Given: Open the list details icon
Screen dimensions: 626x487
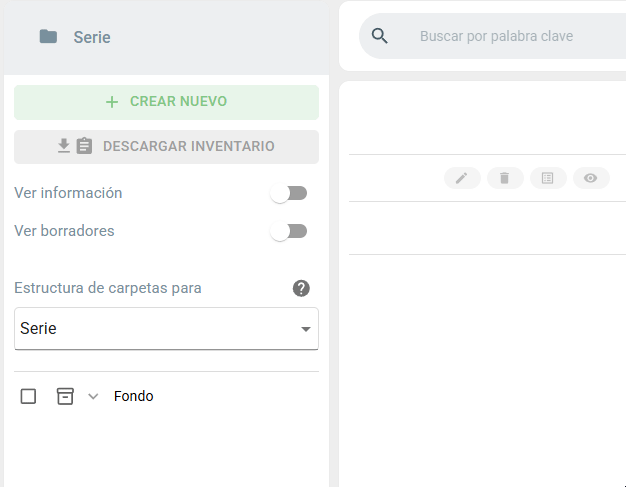Looking at the screenshot, I should point(548,178).
